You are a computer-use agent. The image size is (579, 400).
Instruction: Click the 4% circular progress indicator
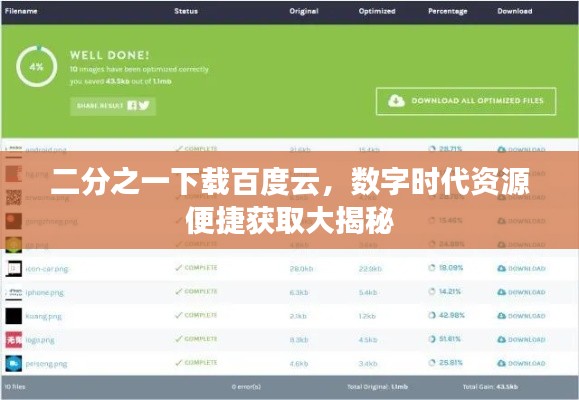coord(37,66)
